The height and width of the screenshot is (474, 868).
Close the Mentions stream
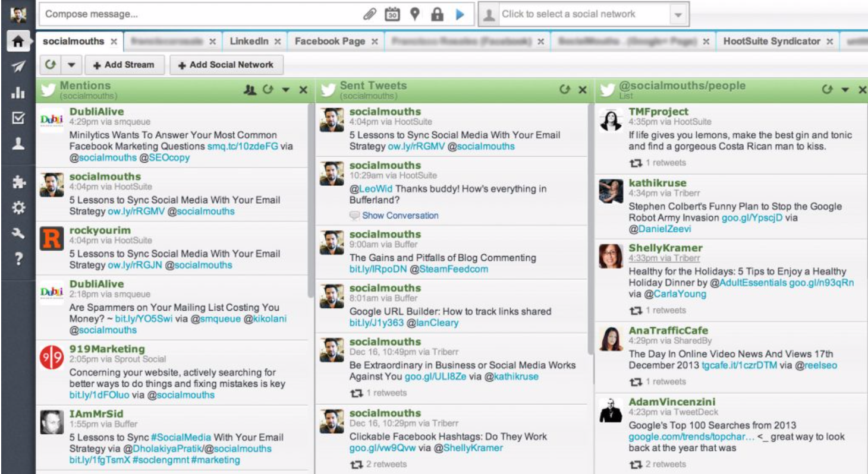tap(303, 90)
